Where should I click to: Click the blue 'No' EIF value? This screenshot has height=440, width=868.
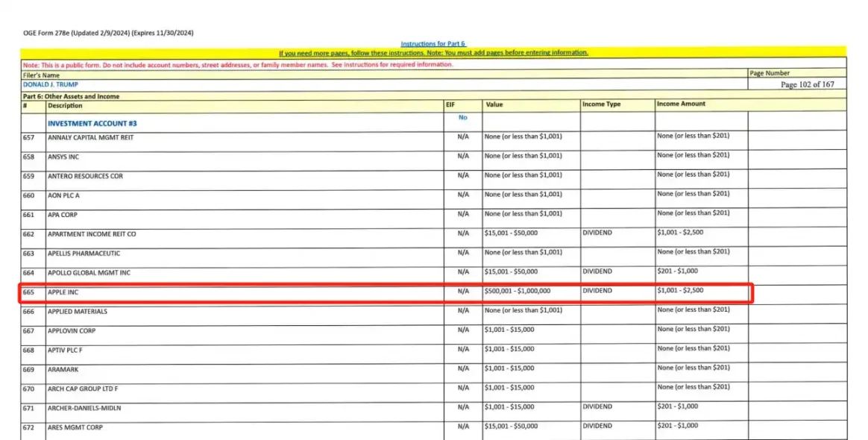(462, 118)
